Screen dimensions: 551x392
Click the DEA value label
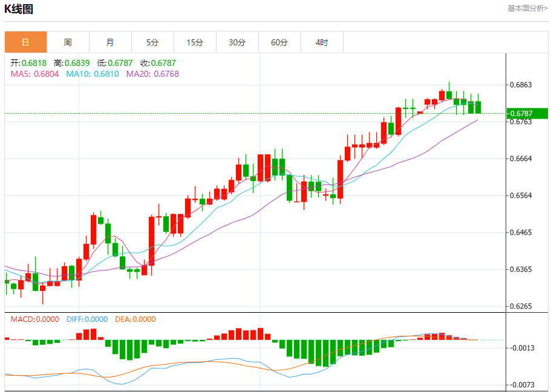coord(135,319)
